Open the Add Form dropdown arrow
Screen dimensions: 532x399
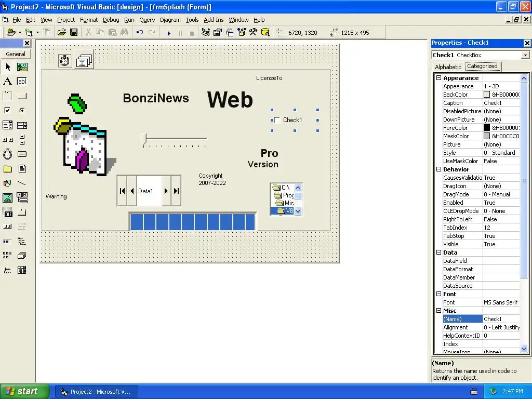(x=37, y=33)
